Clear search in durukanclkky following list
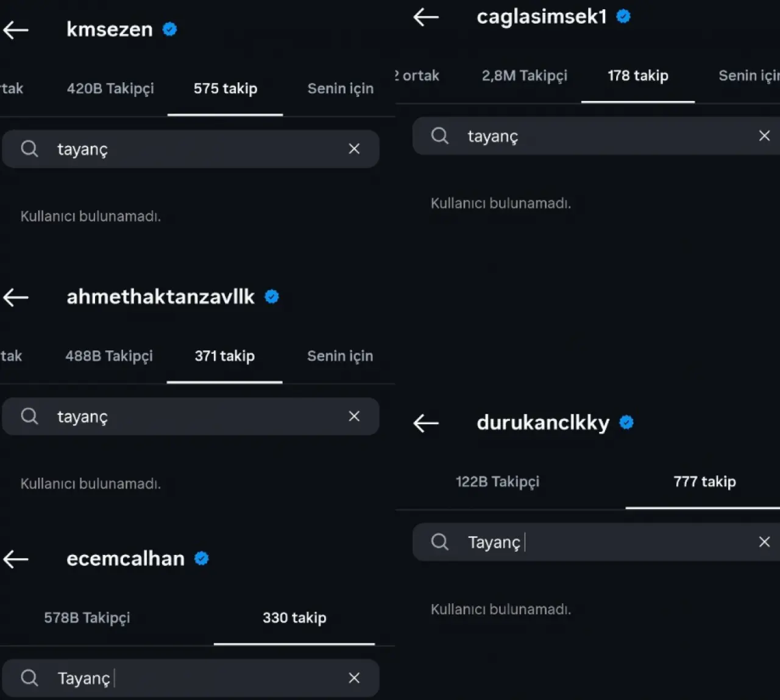The height and width of the screenshot is (700, 780). 764,542
